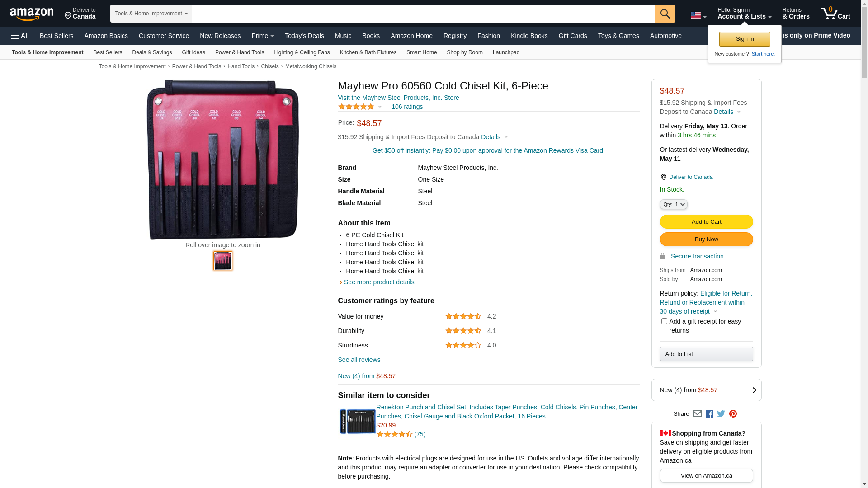Open the cart icon
Screen dimensions: 868x488
pyautogui.click(x=835, y=14)
